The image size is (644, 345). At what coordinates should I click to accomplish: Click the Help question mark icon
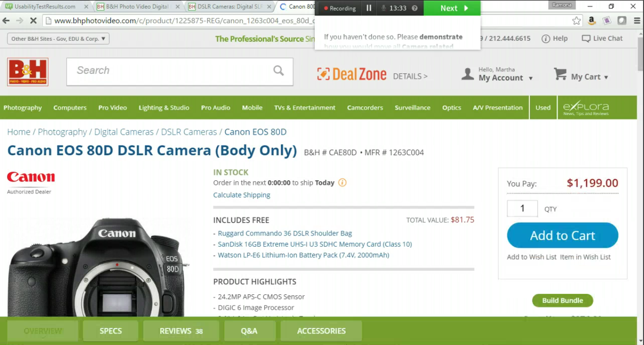(x=546, y=39)
